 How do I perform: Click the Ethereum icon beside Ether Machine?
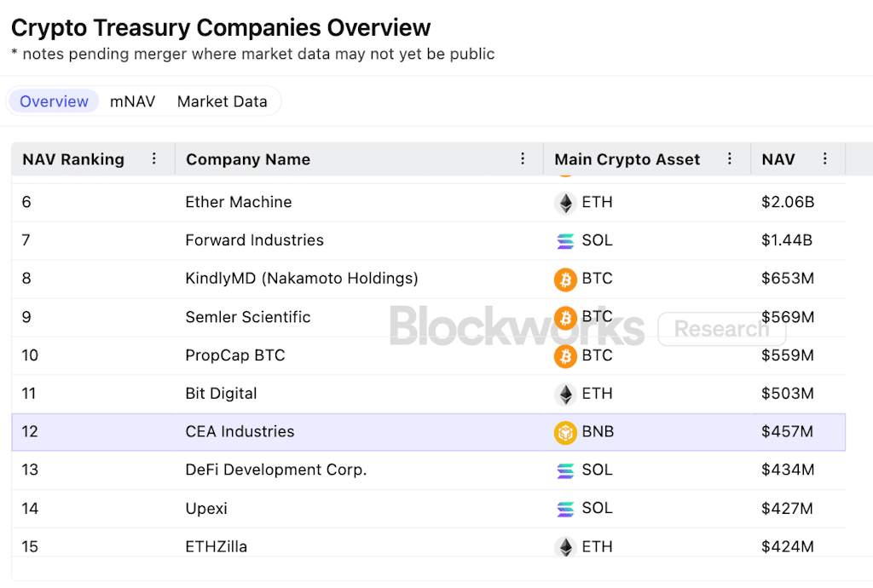[564, 203]
